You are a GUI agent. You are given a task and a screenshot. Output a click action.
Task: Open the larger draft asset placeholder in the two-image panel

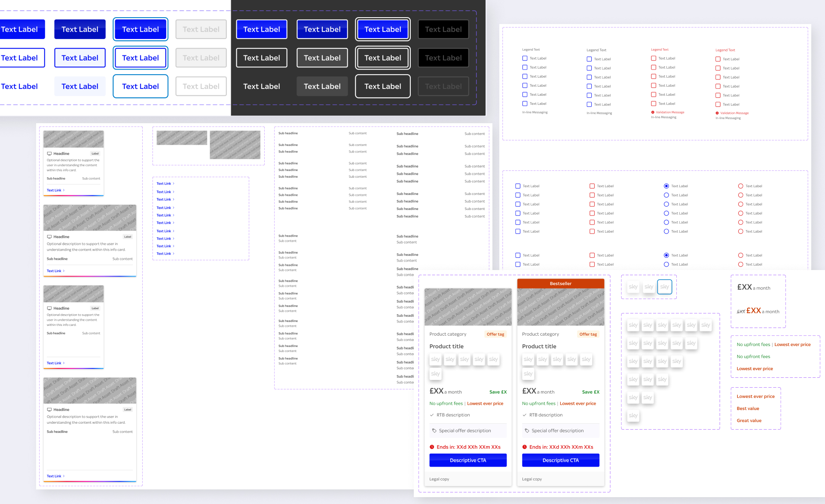(235, 145)
